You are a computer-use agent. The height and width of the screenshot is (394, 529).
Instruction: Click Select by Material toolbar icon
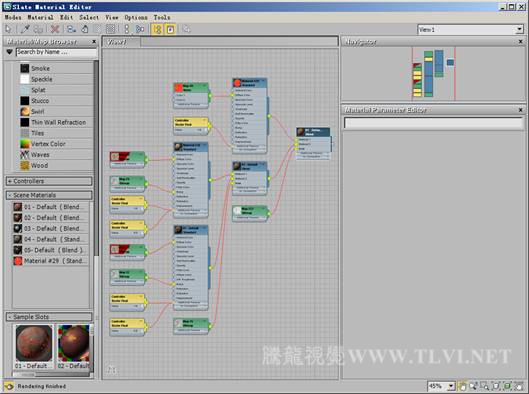[187, 29]
